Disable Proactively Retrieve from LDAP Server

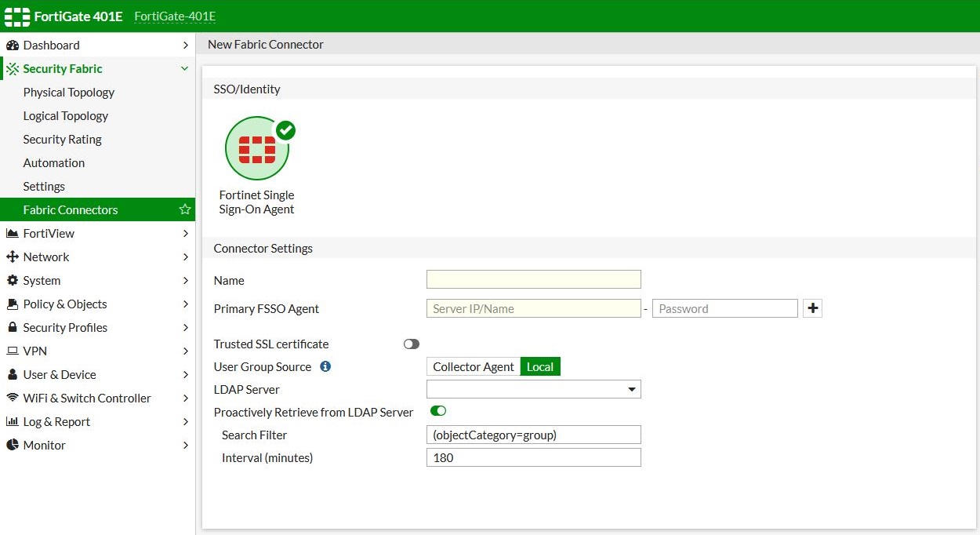pyautogui.click(x=438, y=410)
